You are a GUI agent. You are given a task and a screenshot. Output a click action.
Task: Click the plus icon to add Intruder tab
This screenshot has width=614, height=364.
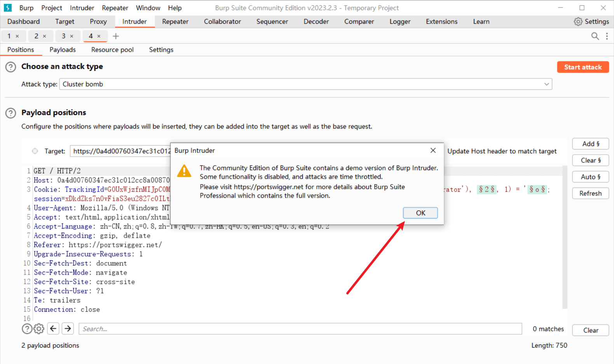click(x=116, y=36)
